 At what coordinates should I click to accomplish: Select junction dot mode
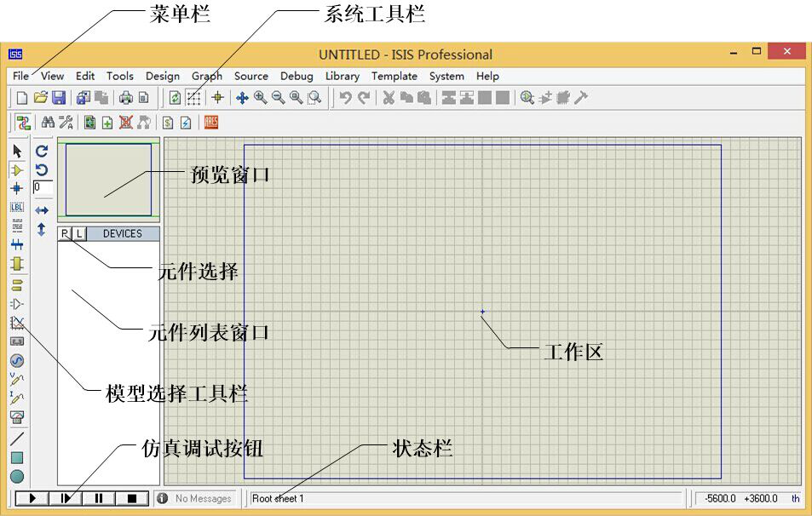point(17,188)
